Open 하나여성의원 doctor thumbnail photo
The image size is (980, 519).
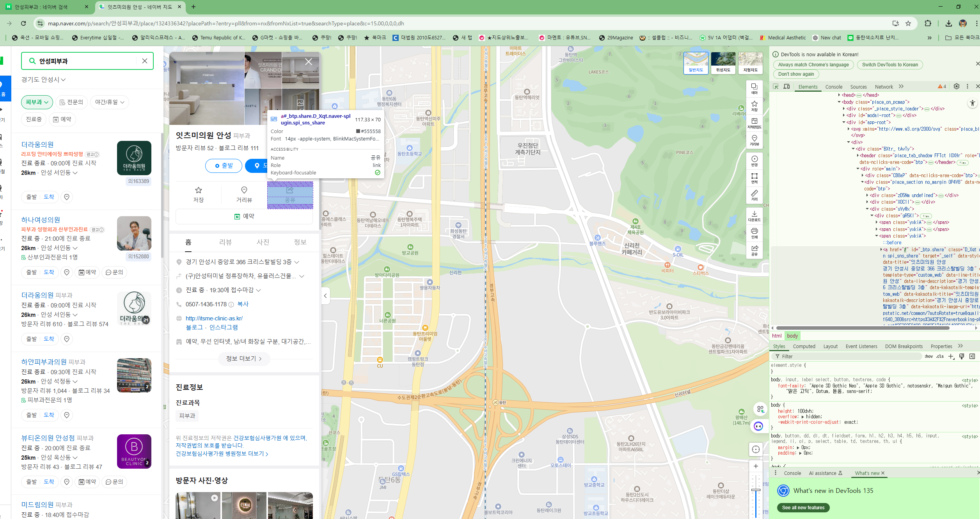(x=134, y=233)
